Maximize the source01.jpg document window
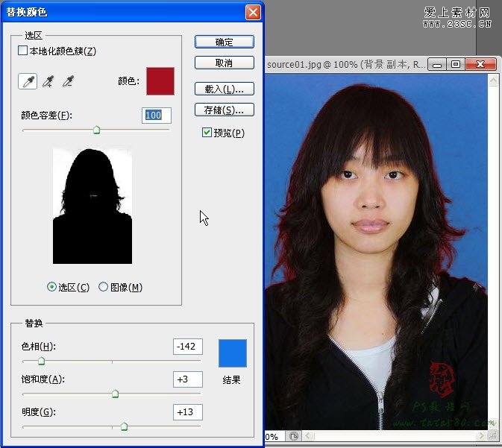This screenshot has height=448, width=502. pyautogui.click(x=456, y=64)
